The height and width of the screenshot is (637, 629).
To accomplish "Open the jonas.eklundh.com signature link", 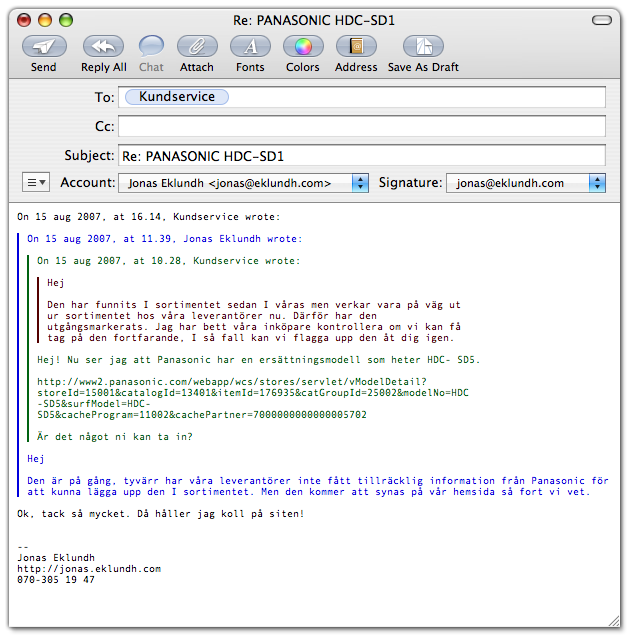I will coord(88,568).
